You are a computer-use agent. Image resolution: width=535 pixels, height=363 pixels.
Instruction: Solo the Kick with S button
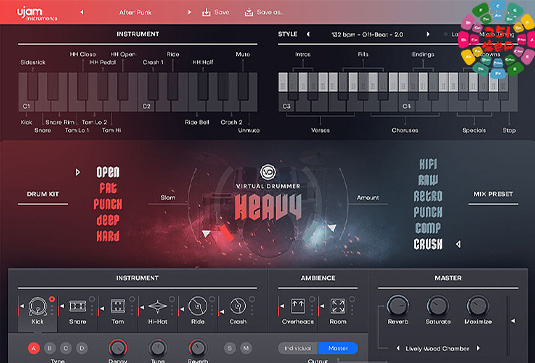[x=230, y=348]
